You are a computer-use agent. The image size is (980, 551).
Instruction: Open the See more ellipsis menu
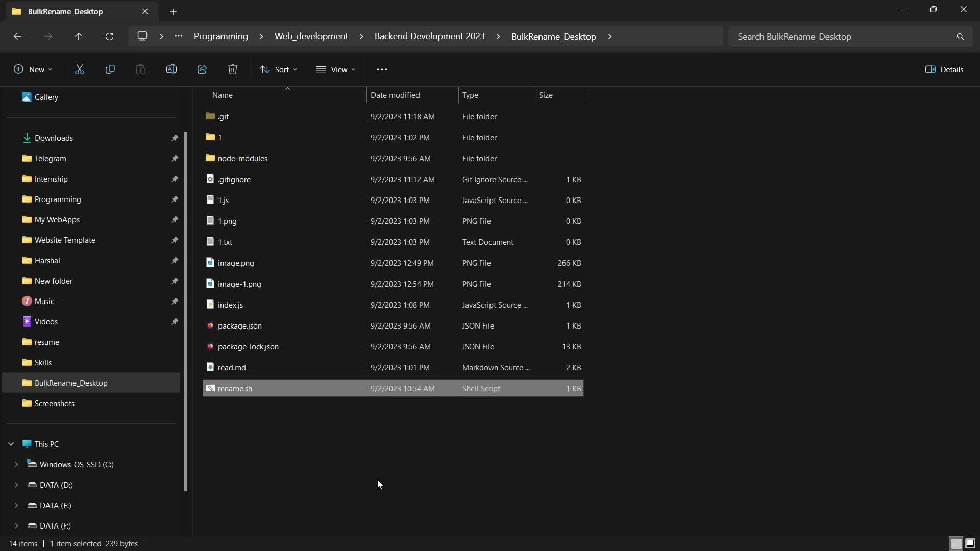tap(382, 69)
